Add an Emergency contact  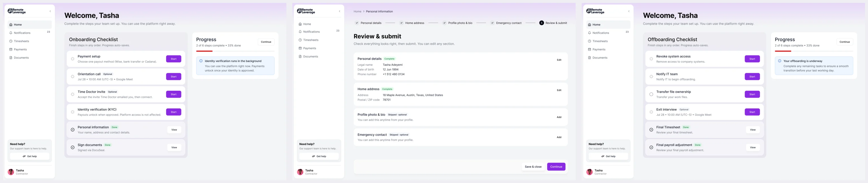(559, 137)
